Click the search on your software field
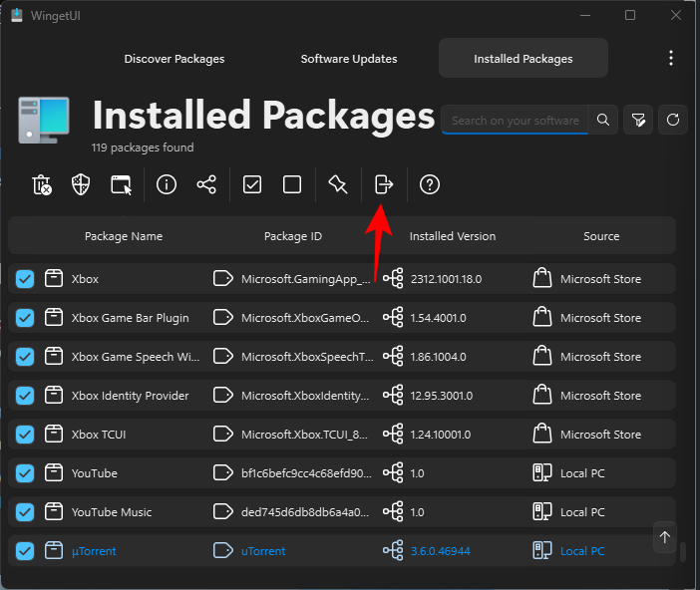Screen dimensions: 700x590 click(515, 121)
